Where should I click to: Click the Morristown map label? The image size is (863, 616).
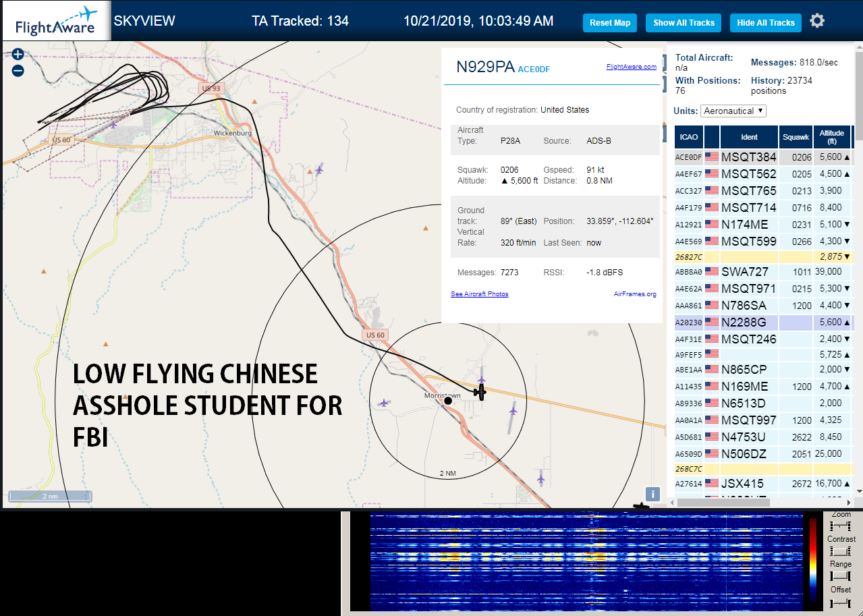443,395
